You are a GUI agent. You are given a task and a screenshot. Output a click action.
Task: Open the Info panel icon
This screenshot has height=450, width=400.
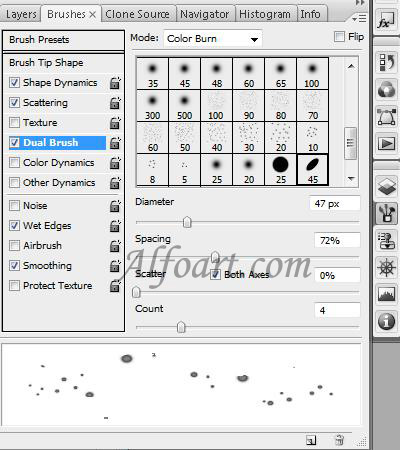(x=386, y=321)
